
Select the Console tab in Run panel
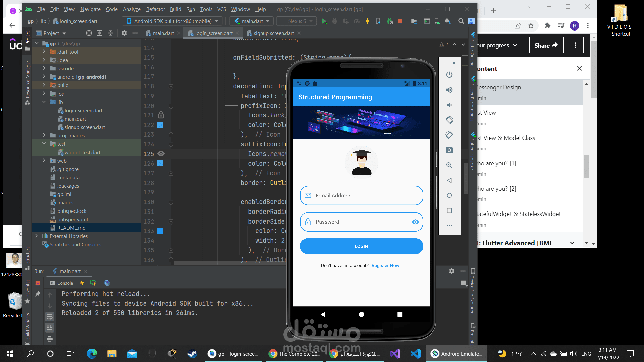coord(61,283)
